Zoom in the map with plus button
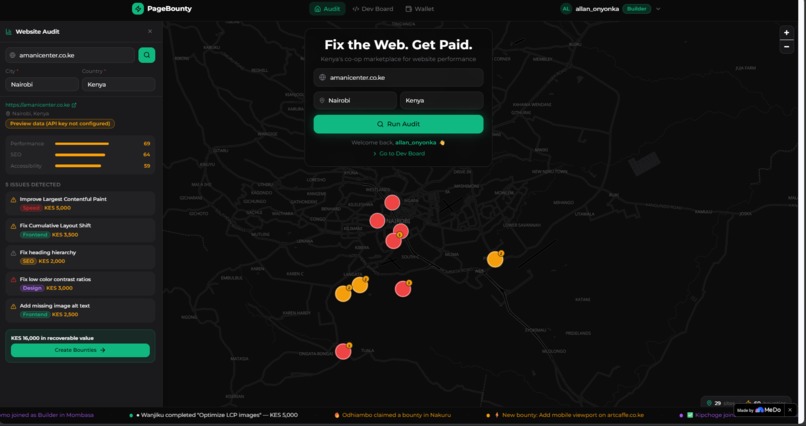The width and height of the screenshot is (806, 426). [x=786, y=32]
